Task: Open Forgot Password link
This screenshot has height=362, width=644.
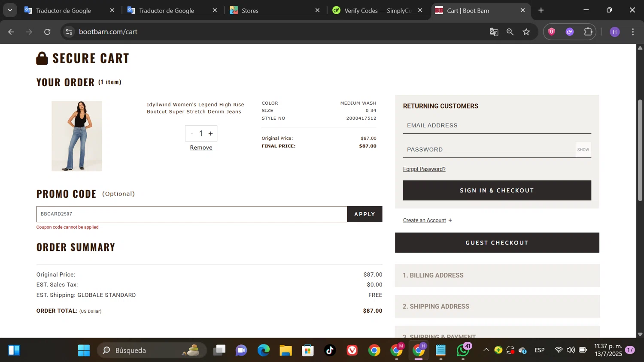Action: [424, 169]
